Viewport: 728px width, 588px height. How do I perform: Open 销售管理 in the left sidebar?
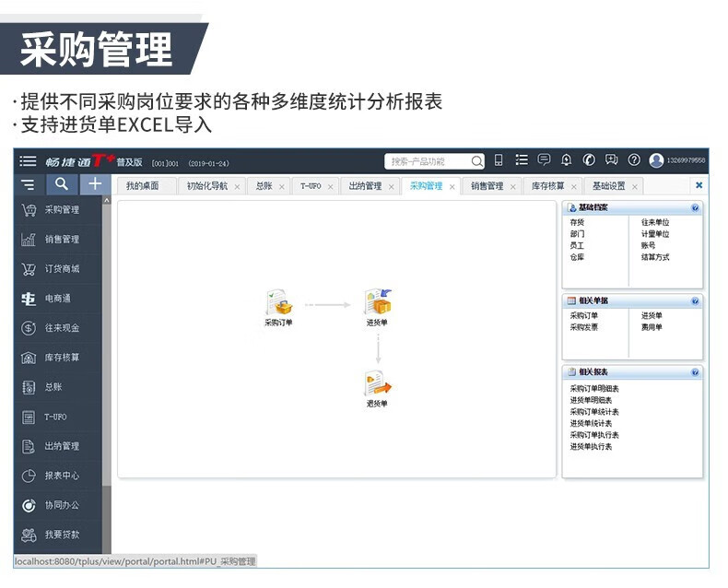pos(62,240)
